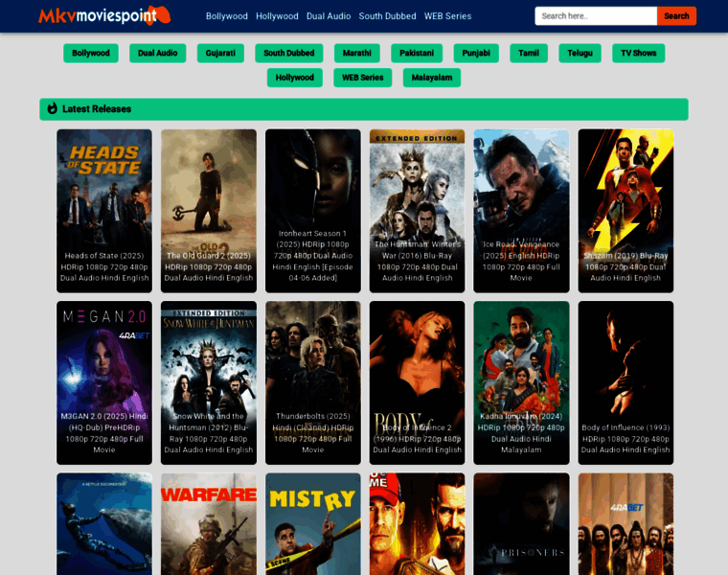Click the orange Search button

pyautogui.click(x=676, y=16)
